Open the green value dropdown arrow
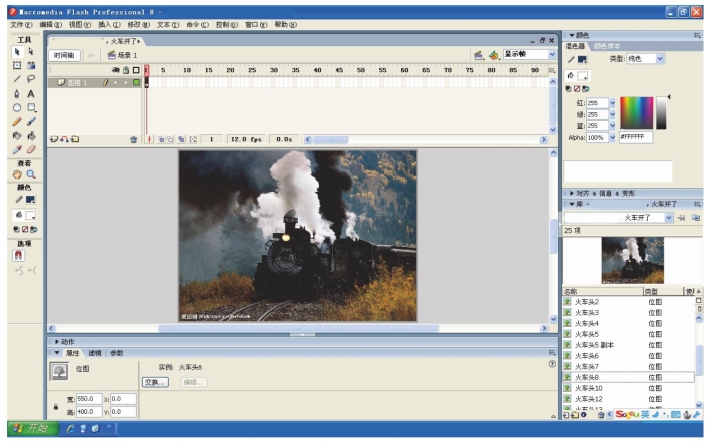The image size is (722, 447). click(x=612, y=114)
